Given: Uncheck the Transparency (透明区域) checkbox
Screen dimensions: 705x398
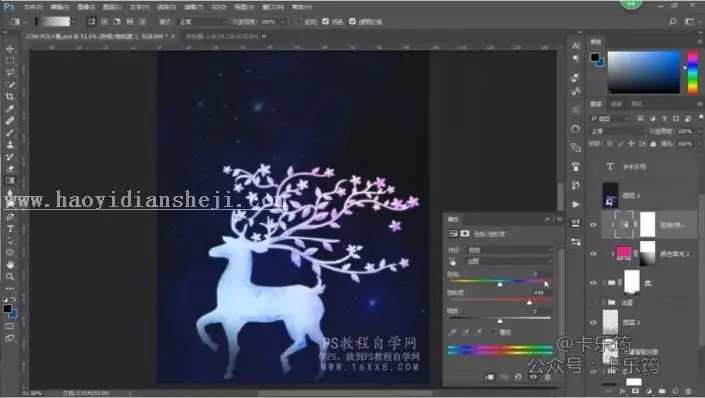Looking at the screenshot, I should [x=352, y=22].
